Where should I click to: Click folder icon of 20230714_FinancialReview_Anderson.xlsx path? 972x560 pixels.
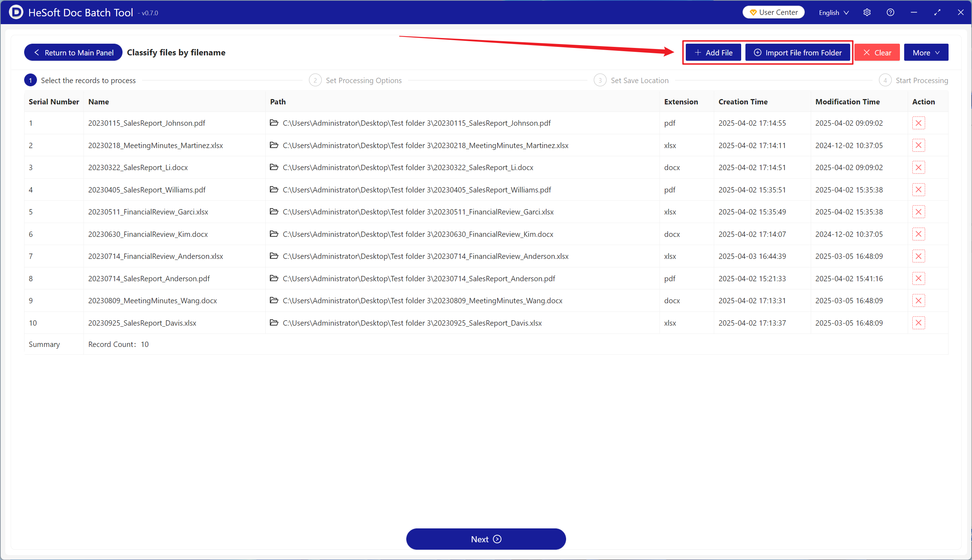[274, 256]
